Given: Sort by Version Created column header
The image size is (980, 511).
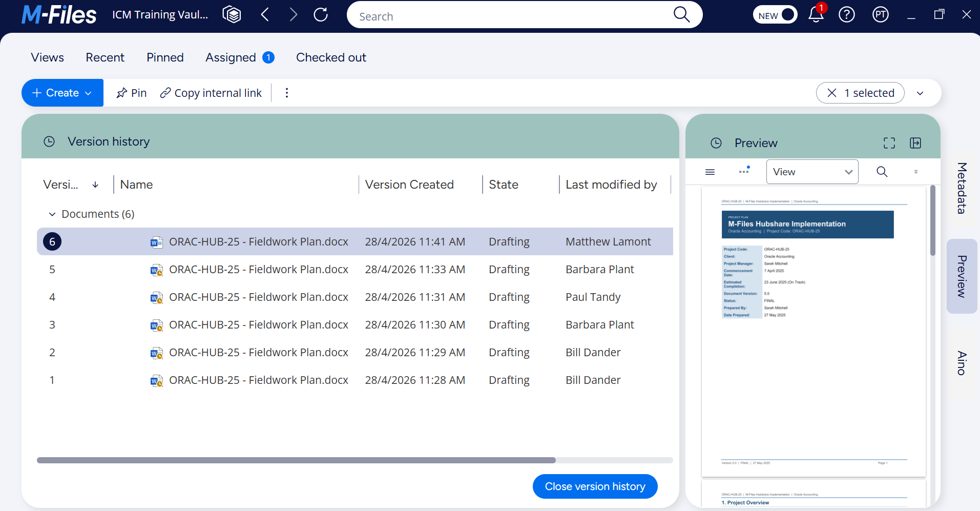Looking at the screenshot, I should coord(409,185).
